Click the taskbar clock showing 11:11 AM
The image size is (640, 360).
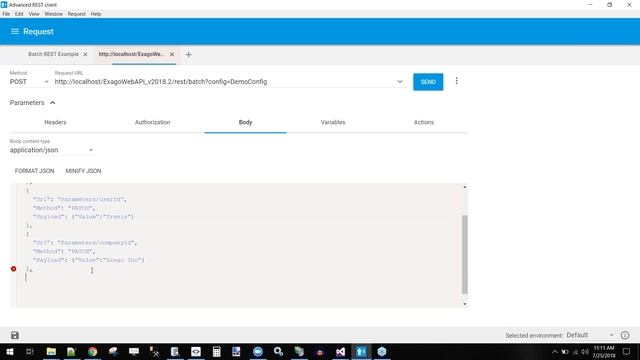[604, 351]
